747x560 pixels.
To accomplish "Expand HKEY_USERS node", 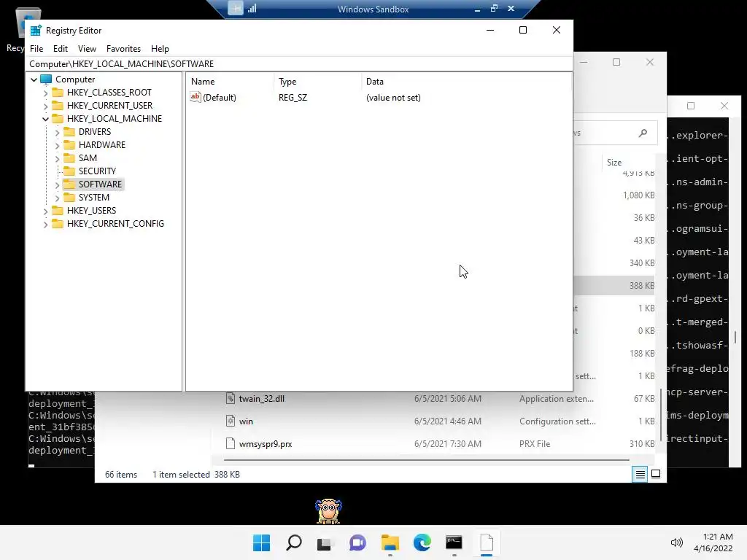I will (46, 211).
